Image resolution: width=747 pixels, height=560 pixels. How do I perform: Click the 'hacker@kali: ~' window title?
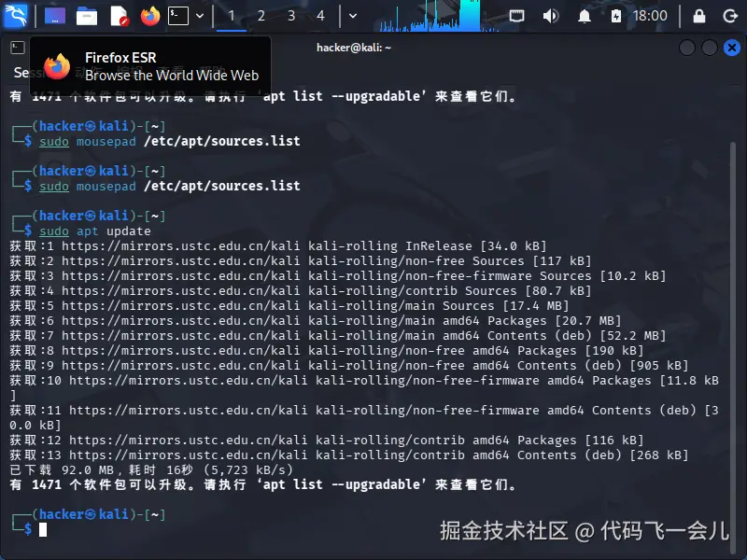354,48
